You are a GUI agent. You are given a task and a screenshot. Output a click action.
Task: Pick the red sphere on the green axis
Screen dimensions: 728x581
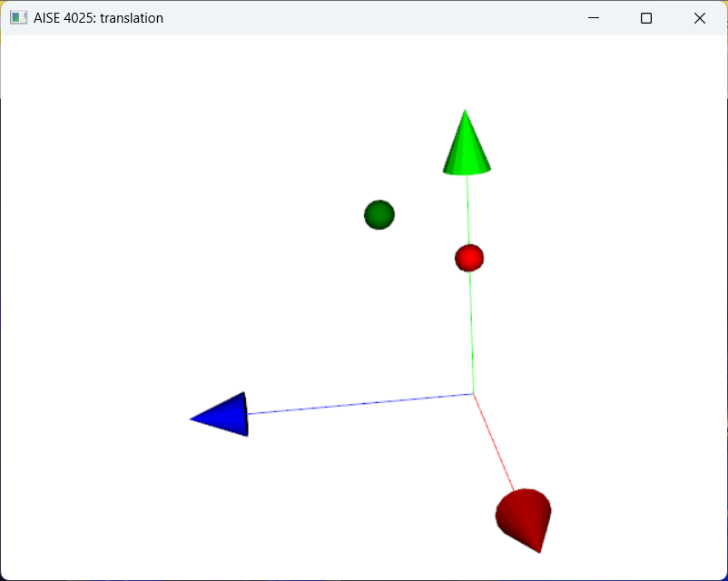(469, 258)
